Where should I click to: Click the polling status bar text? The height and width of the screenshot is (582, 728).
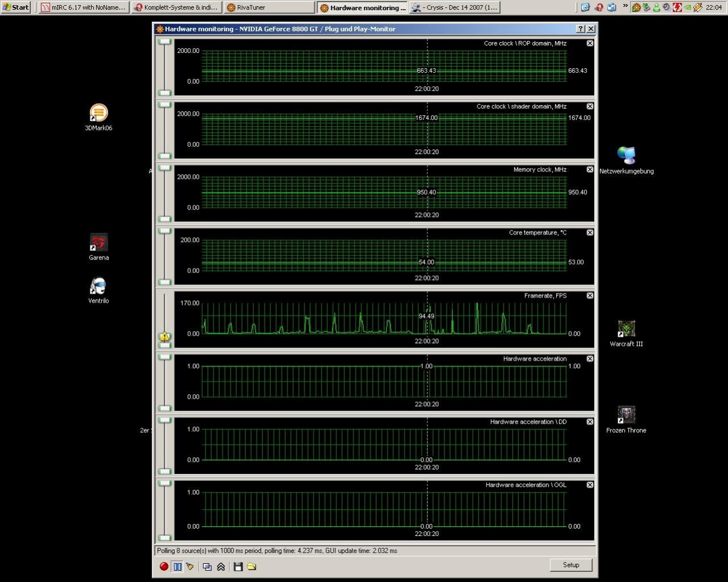point(277,551)
